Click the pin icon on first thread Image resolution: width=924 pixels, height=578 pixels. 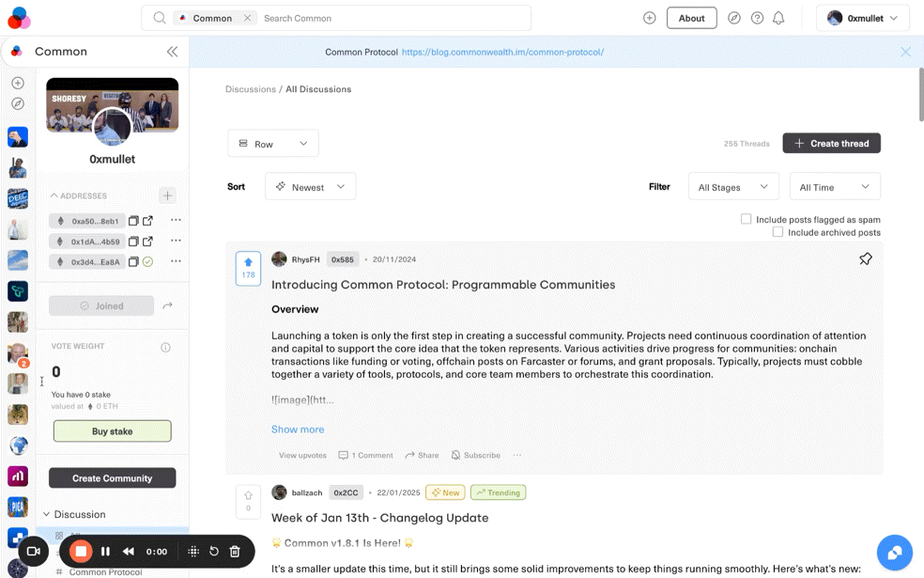[x=865, y=259]
